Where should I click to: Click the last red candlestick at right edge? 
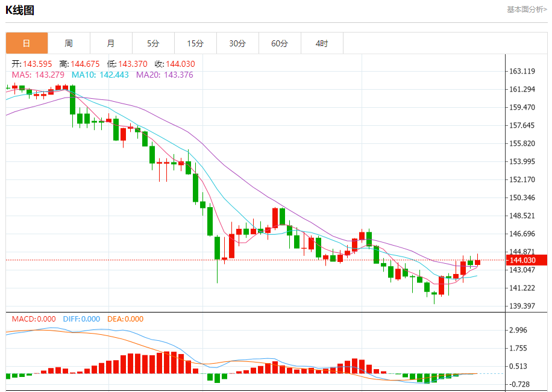tap(478, 262)
